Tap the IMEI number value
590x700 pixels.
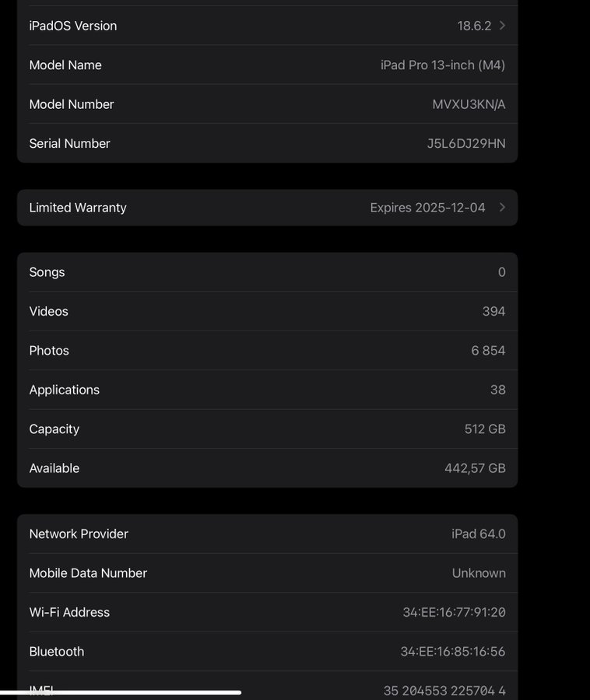444,691
